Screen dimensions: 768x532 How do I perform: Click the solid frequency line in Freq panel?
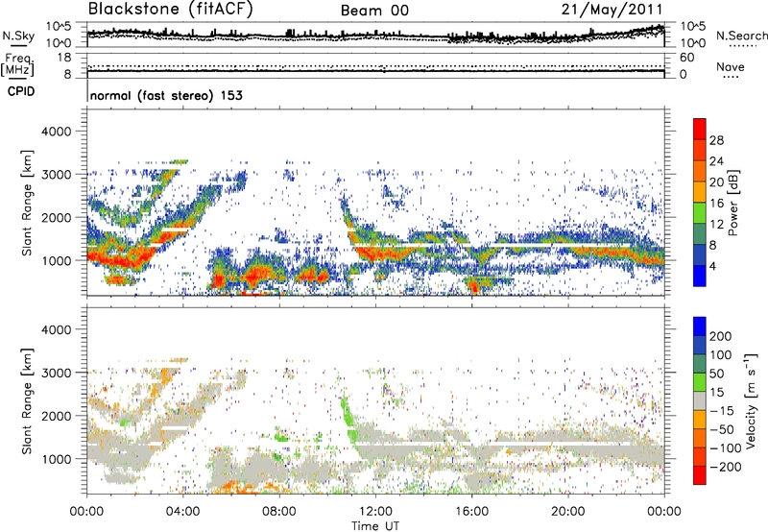[x=375, y=71]
